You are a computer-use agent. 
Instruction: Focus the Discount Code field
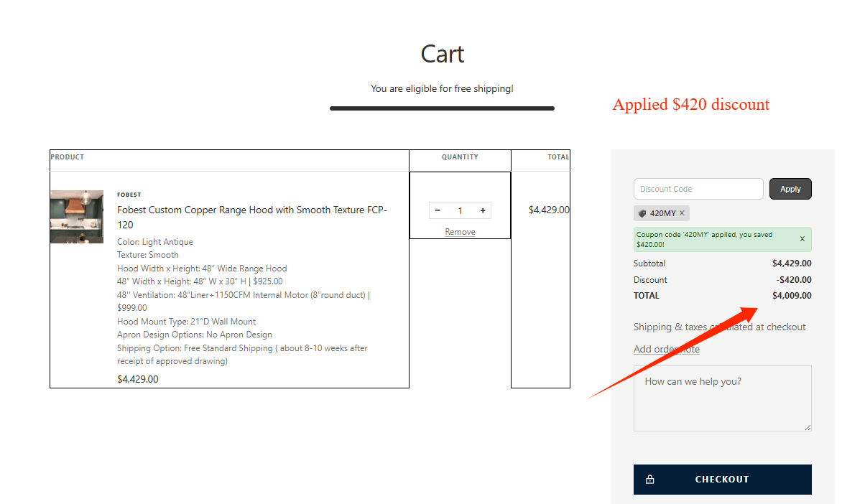coord(698,189)
